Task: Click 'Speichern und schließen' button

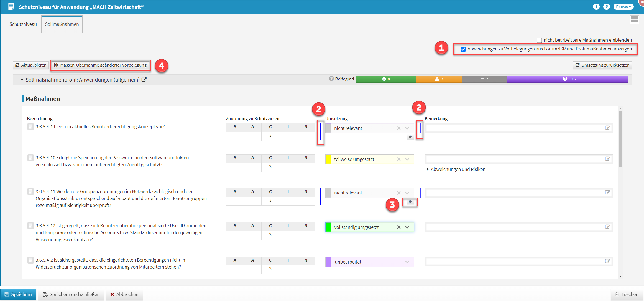Action: pos(71,294)
